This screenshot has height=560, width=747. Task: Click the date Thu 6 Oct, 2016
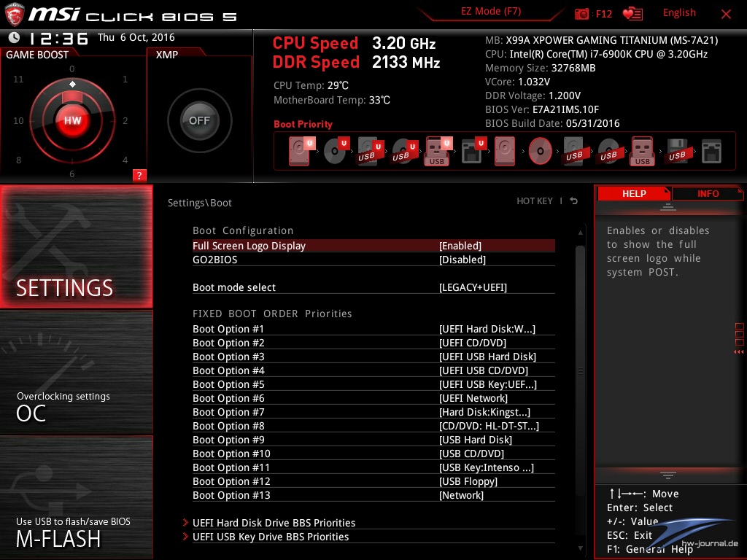[x=136, y=37]
